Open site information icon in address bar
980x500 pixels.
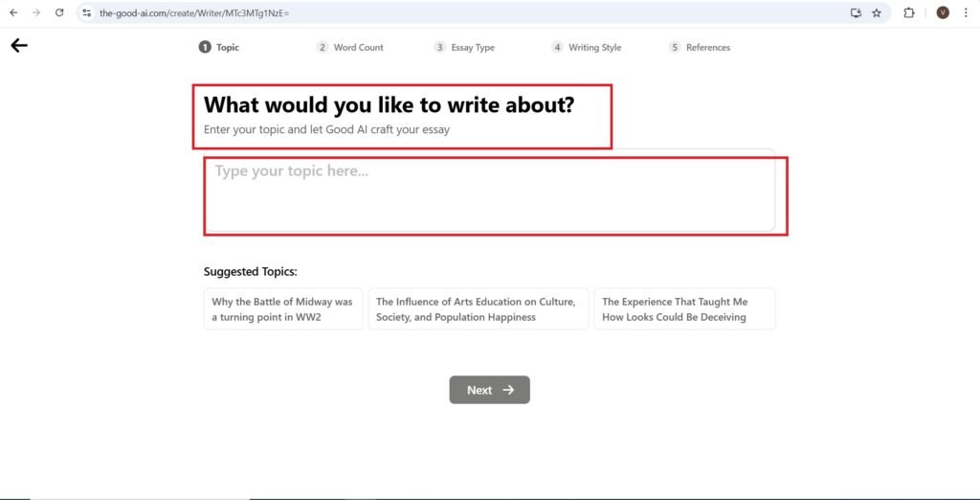point(87,12)
